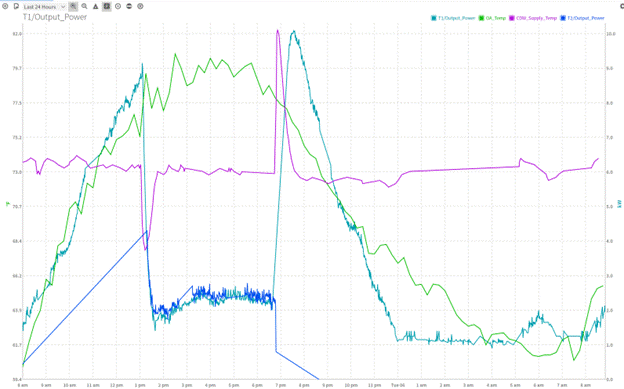
Task: Click the first circular icon in the chart toolbar
Action: pos(5,6)
